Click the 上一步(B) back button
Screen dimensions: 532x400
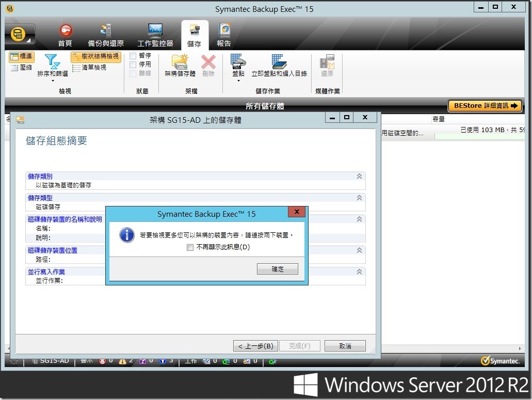[x=255, y=346]
